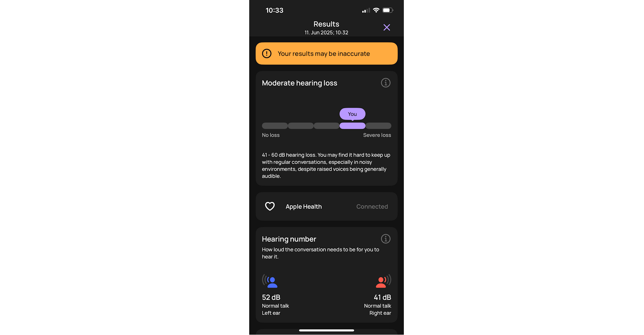Open info icon beside Hearing number
Image resolution: width=644 pixels, height=335 pixels.
click(385, 239)
